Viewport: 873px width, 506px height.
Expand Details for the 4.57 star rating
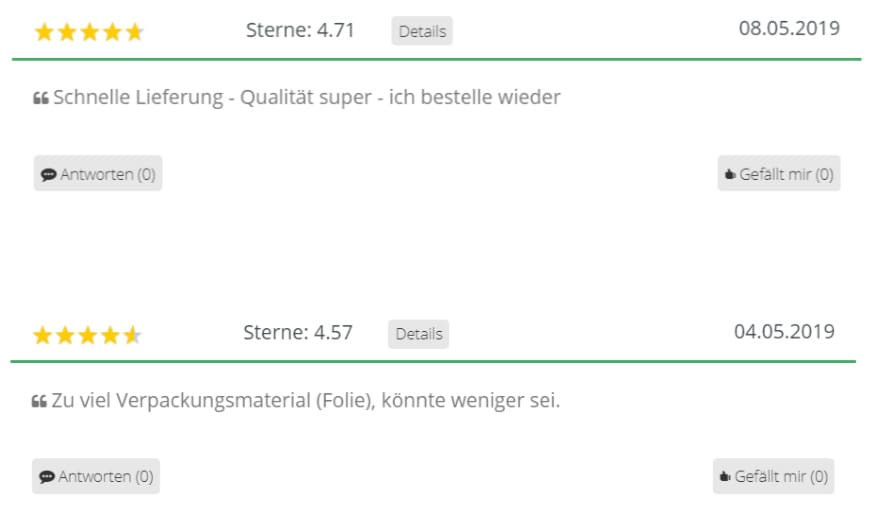point(419,334)
